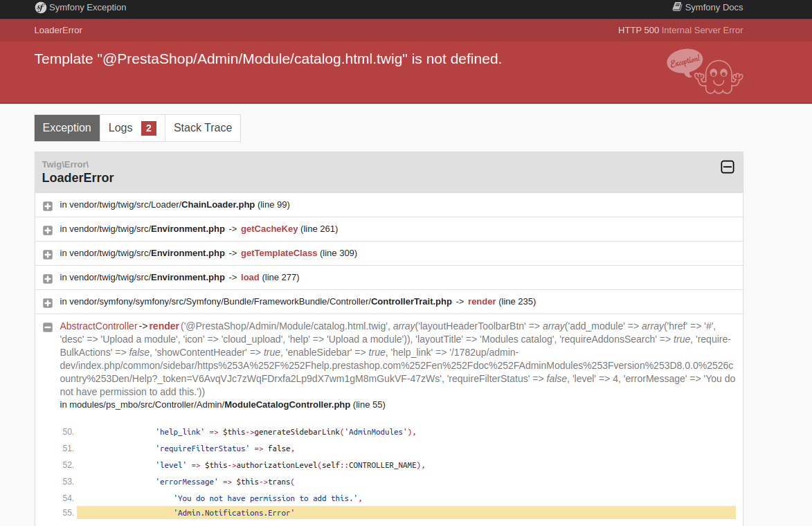812x526 pixels.
Task: Click the getCacheKey method name
Action: click(269, 229)
